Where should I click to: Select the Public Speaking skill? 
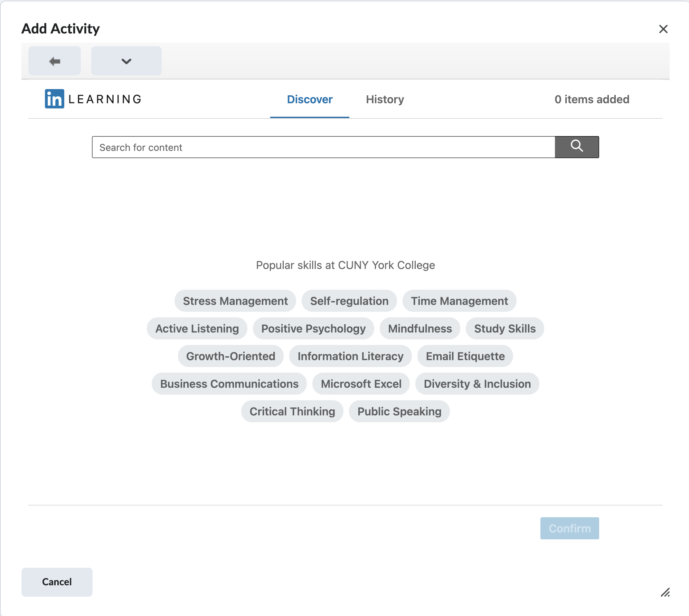[399, 411]
